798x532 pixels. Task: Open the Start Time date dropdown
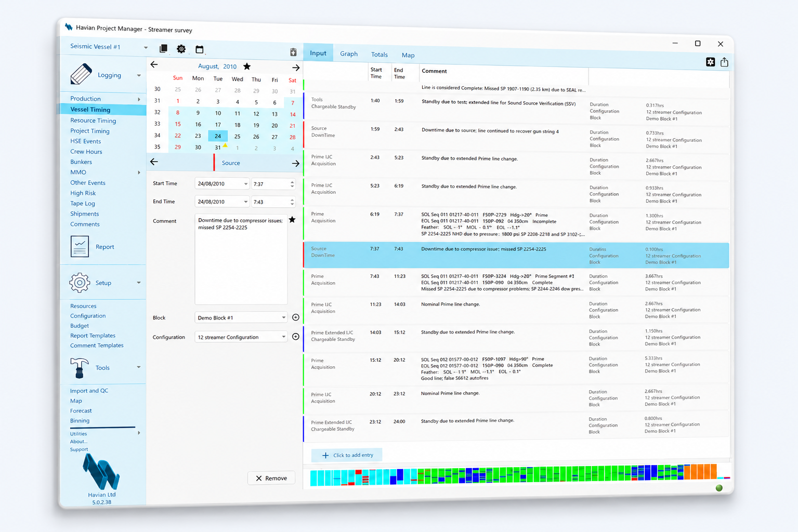[x=245, y=184]
